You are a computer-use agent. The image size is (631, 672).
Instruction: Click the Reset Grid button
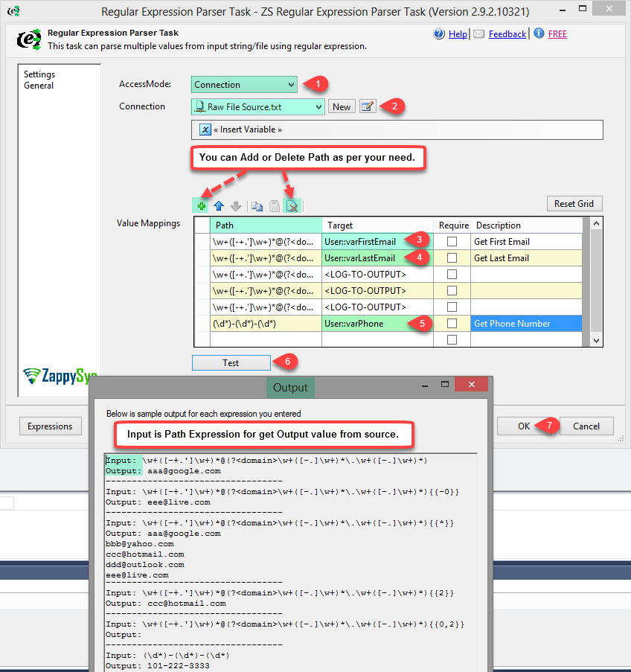[x=574, y=204]
